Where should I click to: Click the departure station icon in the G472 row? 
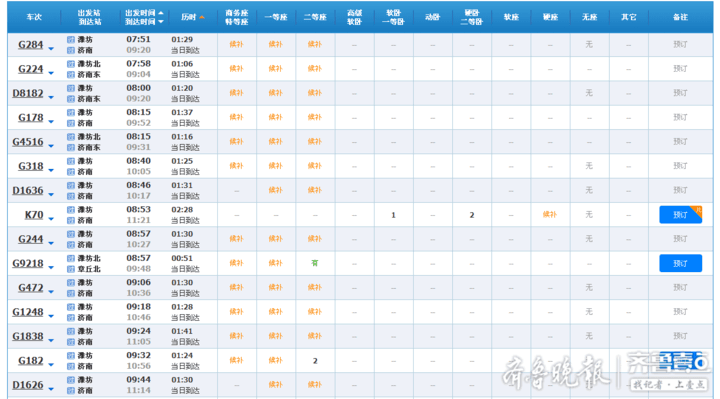[x=71, y=283]
